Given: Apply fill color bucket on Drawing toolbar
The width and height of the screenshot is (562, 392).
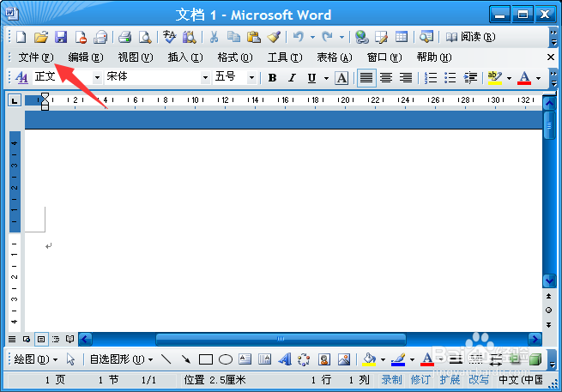Looking at the screenshot, I should pos(369,359).
